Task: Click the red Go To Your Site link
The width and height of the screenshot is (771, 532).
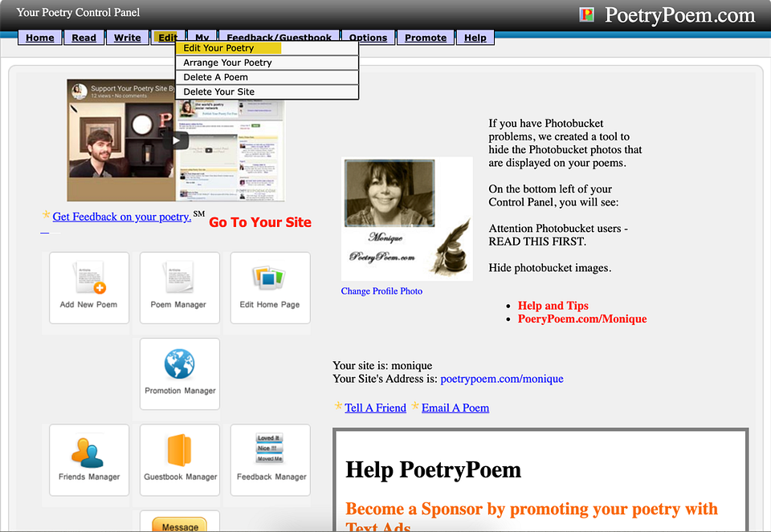Action: pyautogui.click(x=260, y=222)
